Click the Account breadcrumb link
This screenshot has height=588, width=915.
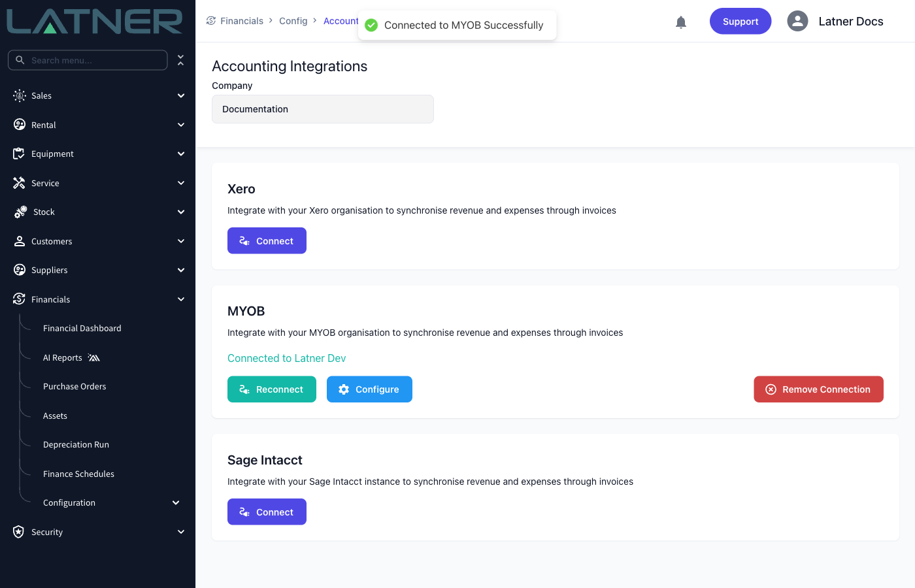341,21
